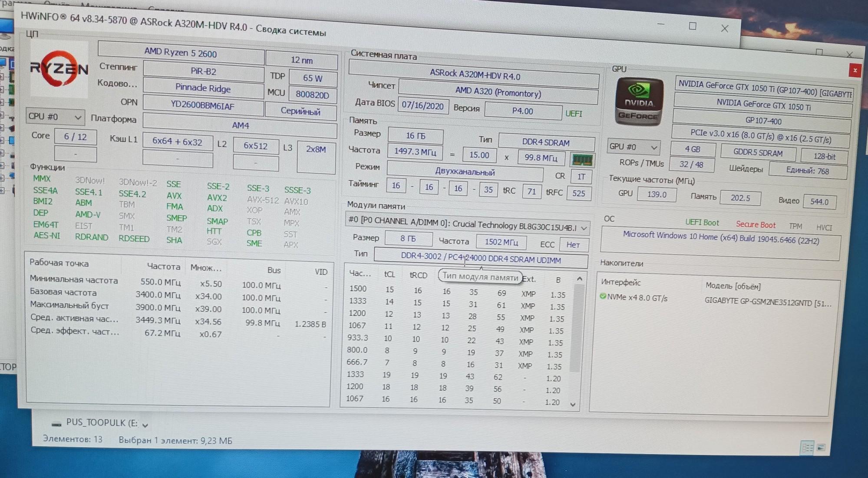Click the Двухканальный memory mode field
Screen dimensions: 868x478
(x=465, y=171)
